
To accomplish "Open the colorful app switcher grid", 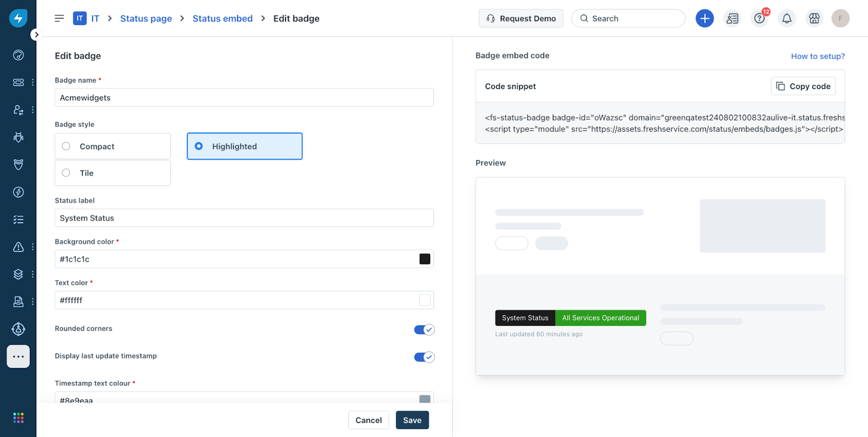I will coord(18,417).
